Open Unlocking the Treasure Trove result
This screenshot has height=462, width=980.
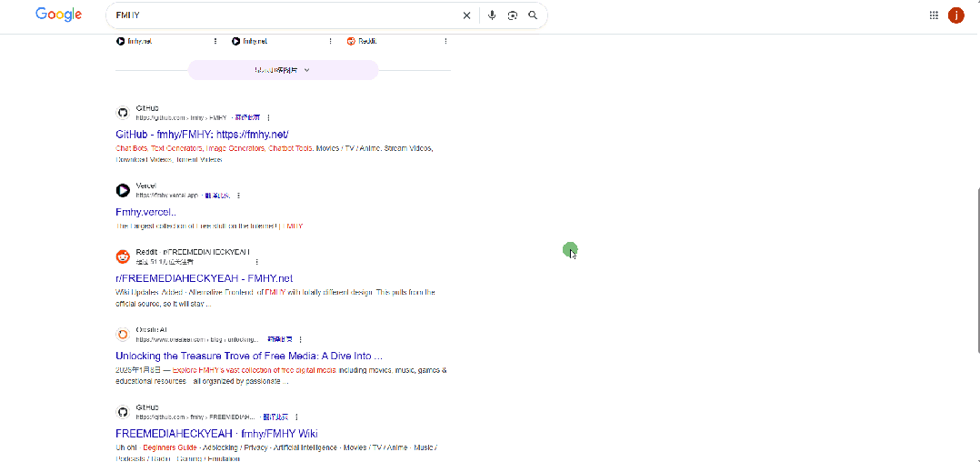tap(249, 356)
